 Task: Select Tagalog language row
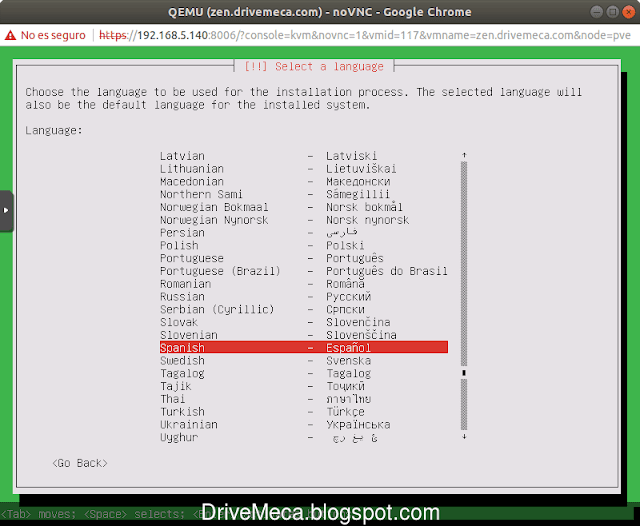point(304,373)
